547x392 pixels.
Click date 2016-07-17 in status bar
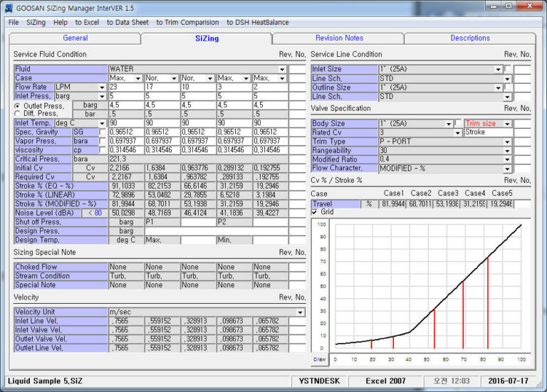(x=509, y=381)
